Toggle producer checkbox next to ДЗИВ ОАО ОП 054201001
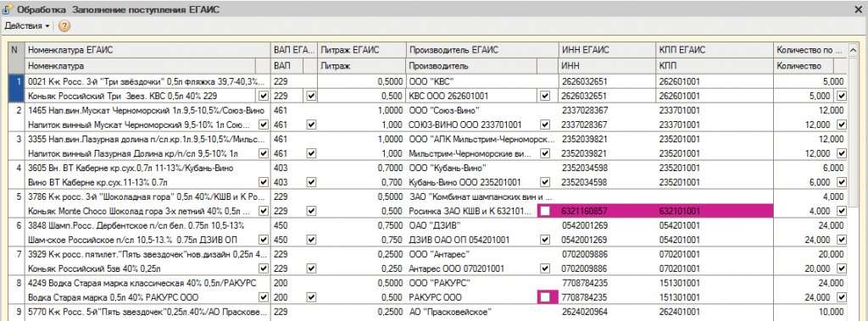 [x=545, y=240]
